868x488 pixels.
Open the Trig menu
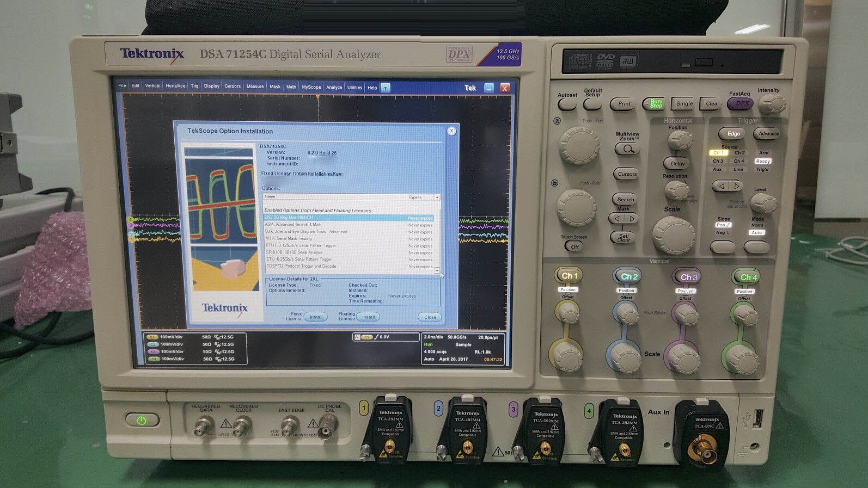point(194,86)
